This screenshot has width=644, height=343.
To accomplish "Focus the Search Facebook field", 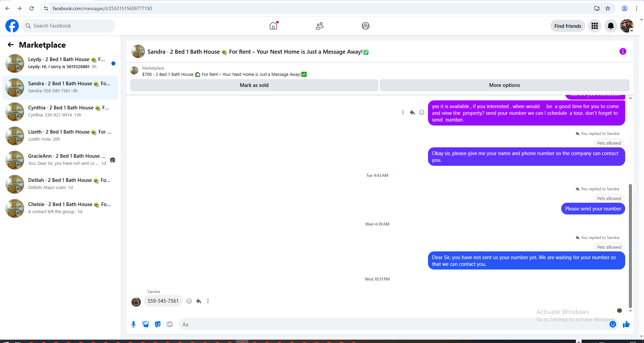I will click(68, 26).
